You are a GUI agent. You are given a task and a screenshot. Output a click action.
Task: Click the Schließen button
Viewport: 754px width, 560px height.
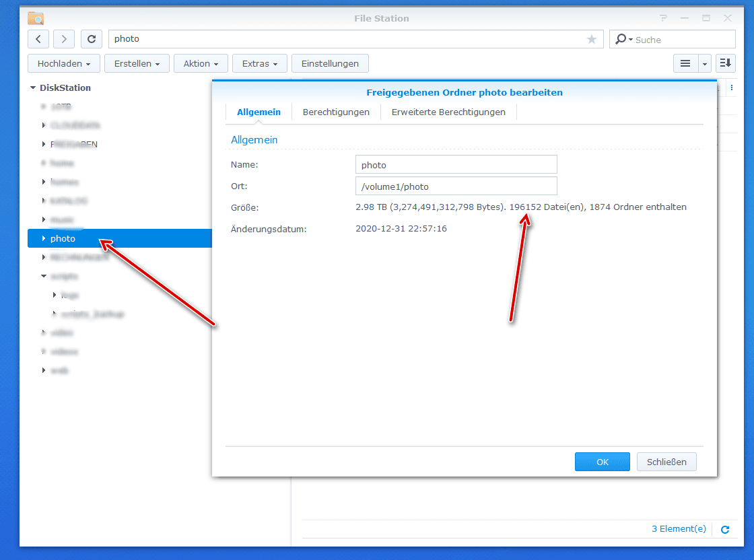click(666, 462)
